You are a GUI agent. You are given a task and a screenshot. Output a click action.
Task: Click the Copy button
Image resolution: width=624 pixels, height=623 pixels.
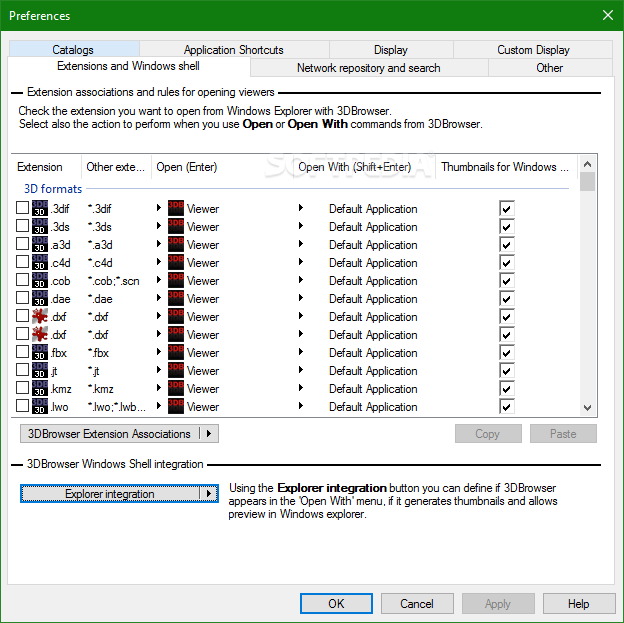click(488, 434)
